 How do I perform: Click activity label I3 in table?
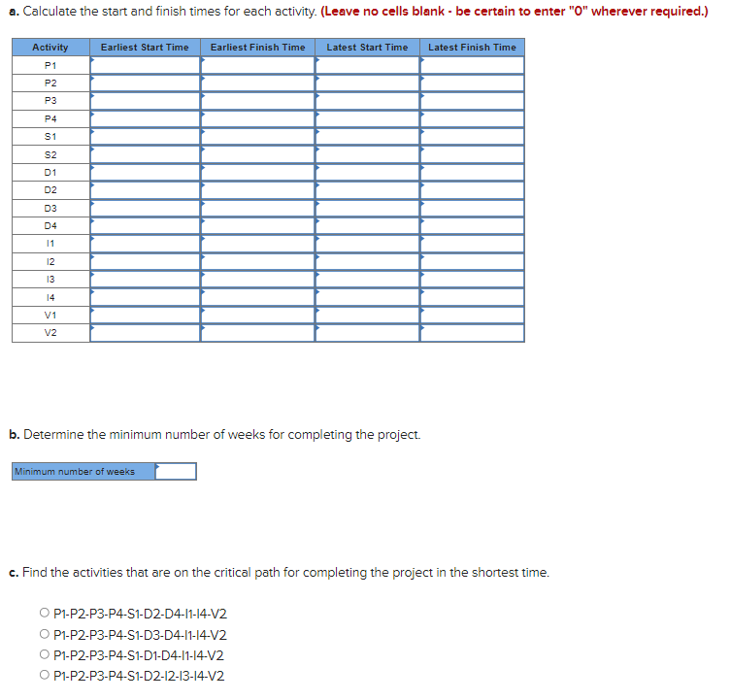click(x=50, y=280)
